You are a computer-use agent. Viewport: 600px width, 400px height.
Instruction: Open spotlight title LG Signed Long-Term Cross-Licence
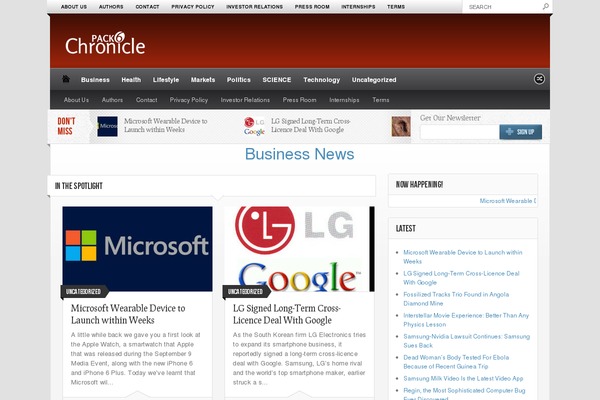[x=287, y=314]
